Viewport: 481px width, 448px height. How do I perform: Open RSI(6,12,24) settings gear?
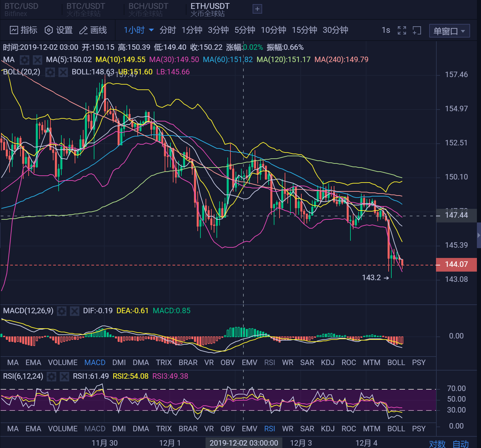(x=51, y=376)
